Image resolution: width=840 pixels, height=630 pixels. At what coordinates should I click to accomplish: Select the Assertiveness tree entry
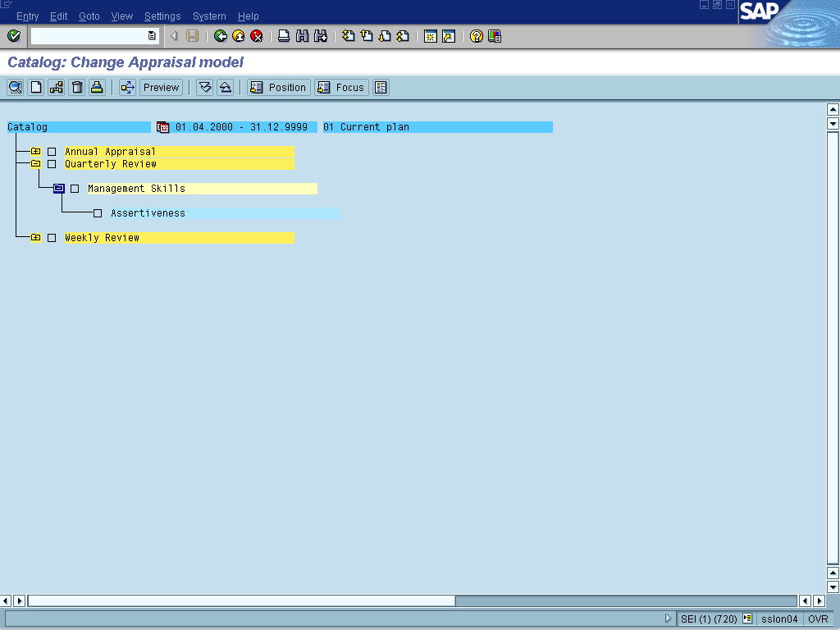tap(225, 213)
